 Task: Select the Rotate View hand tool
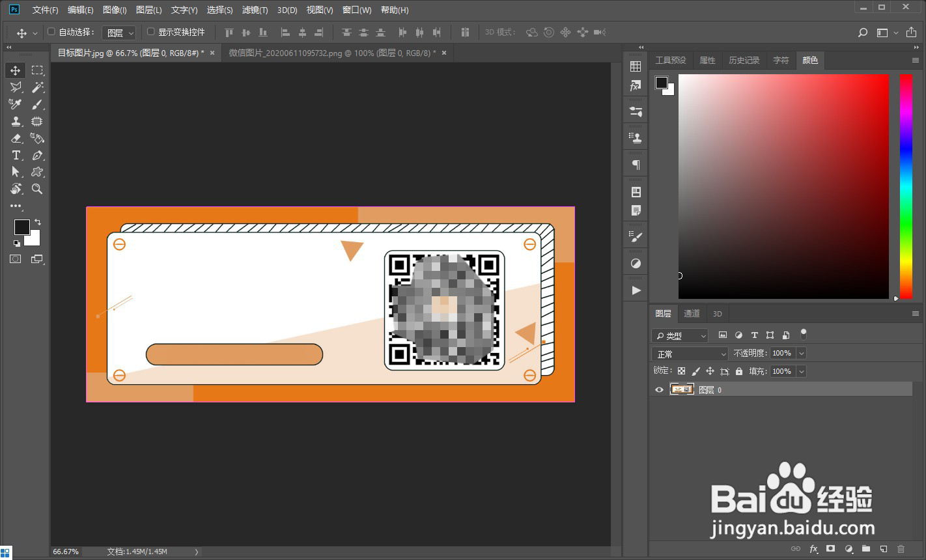(16, 189)
